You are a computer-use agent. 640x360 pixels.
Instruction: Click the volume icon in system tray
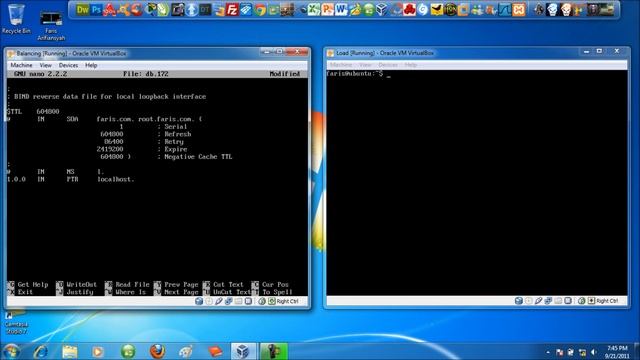(594, 352)
